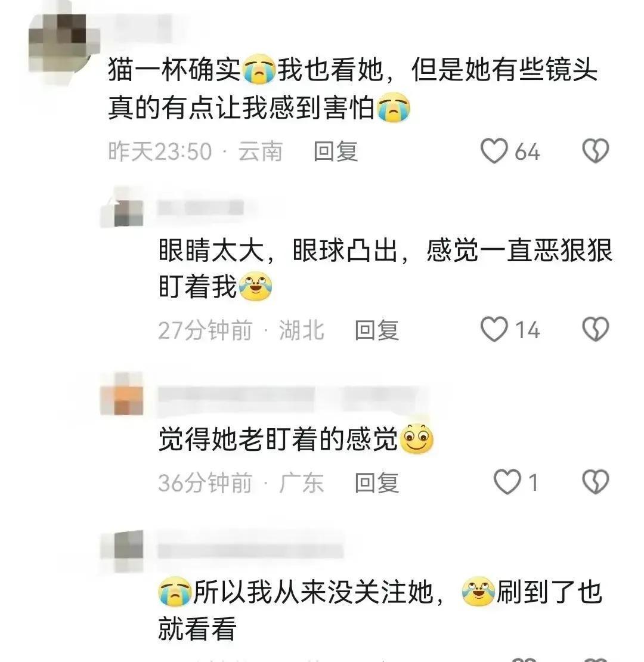Like the Hubei comment with 14 likes
644x662 pixels.
(x=494, y=329)
